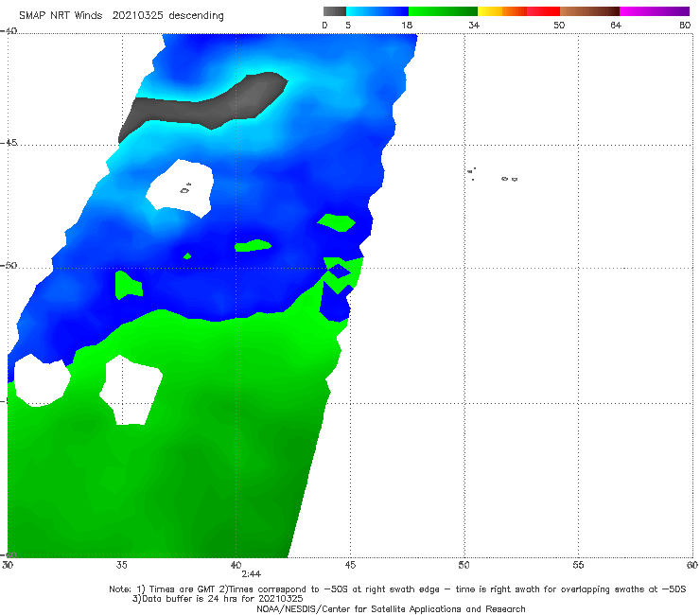Click the '64' color bar label
This screenshot has height=615, width=700.
(616, 25)
